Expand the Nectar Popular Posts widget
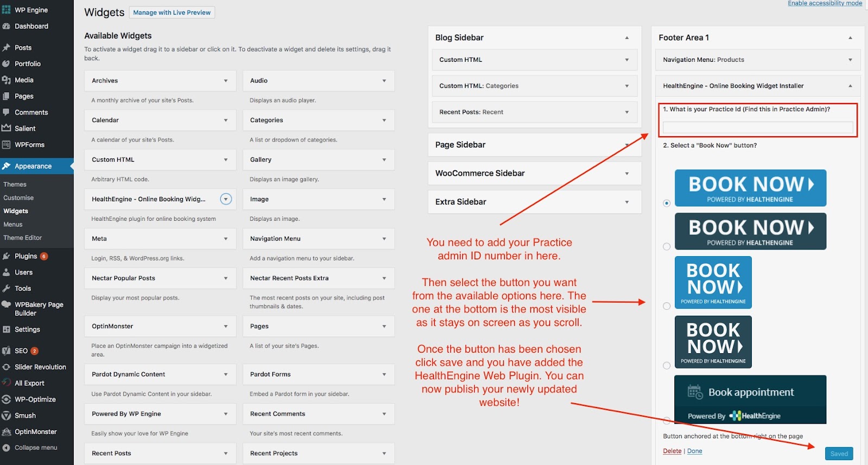 point(226,278)
